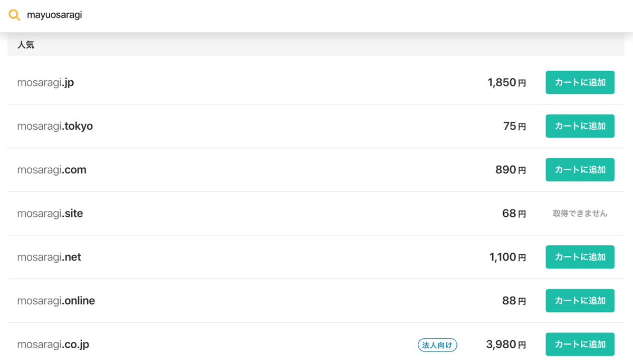Screen dimensions: 633x364
Task: Add mosaragi.com to the cart
Action: pos(580,170)
